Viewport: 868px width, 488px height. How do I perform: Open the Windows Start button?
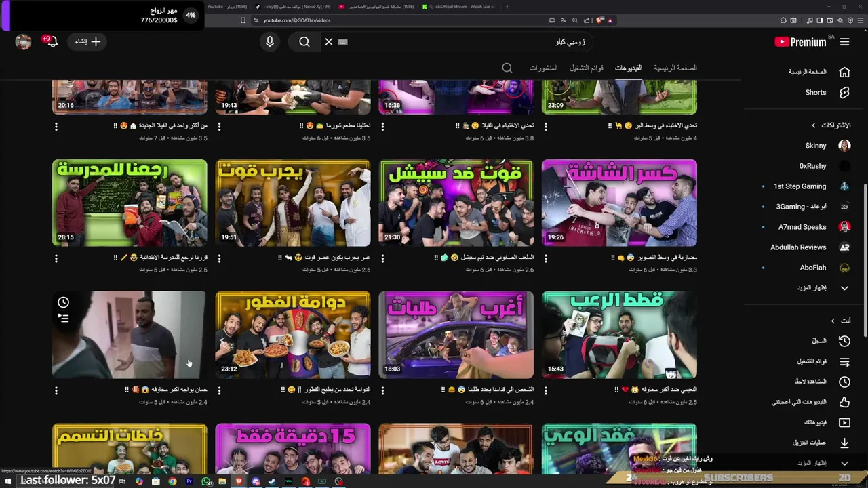point(8,481)
